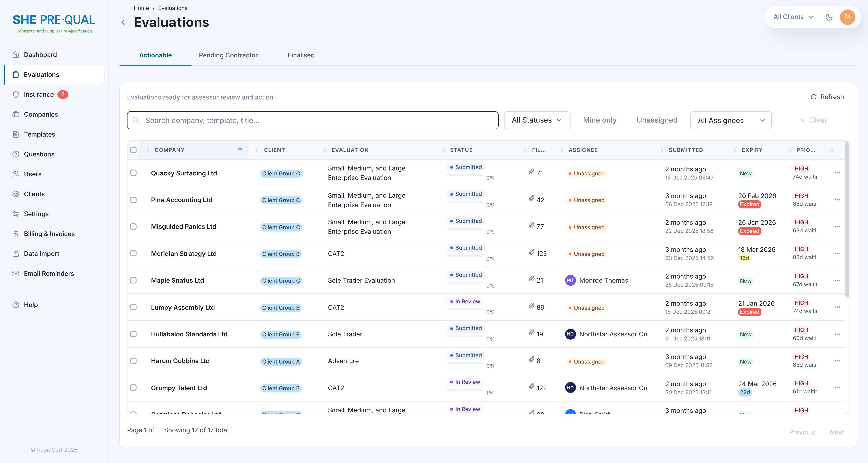Select the Insurance shield icon in sidebar
The width and height of the screenshot is (868, 463).
(16, 94)
